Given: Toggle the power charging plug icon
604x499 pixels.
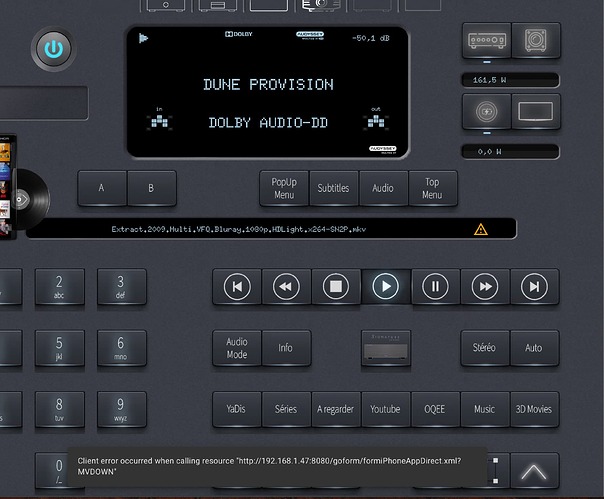Looking at the screenshot, I should click(x=487, y=112).
